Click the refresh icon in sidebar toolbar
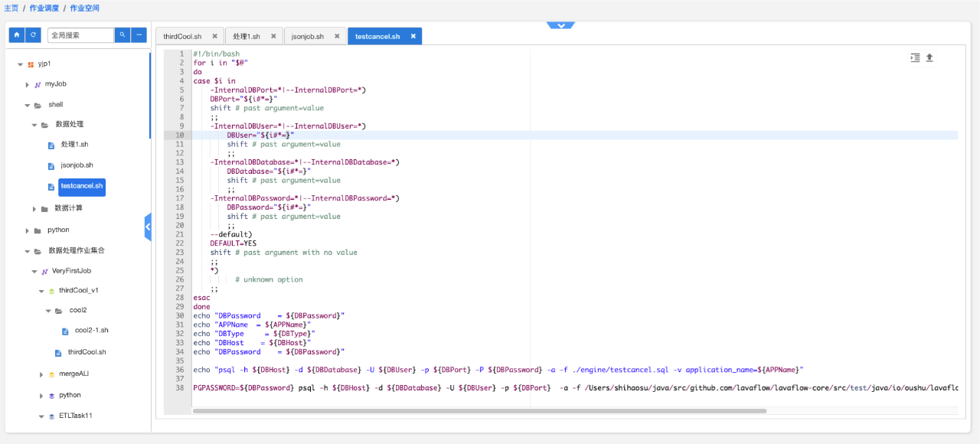The image size is (980, 444). coord(33,35)
